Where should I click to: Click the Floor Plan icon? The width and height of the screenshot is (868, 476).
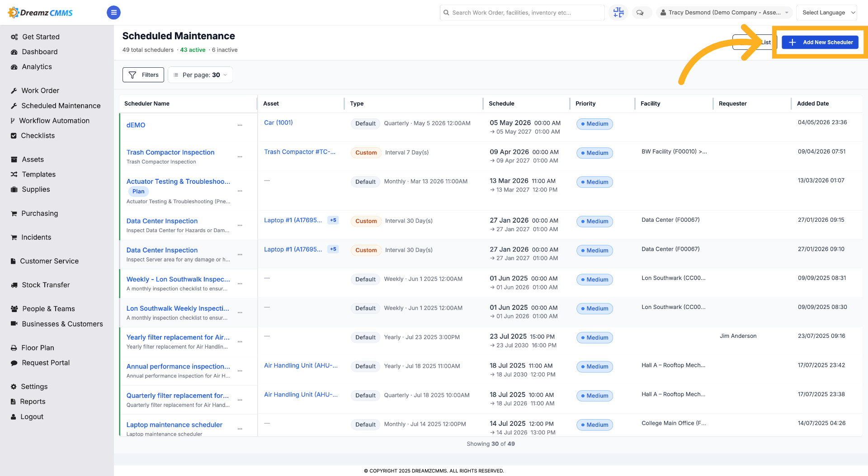pos(14,348)
